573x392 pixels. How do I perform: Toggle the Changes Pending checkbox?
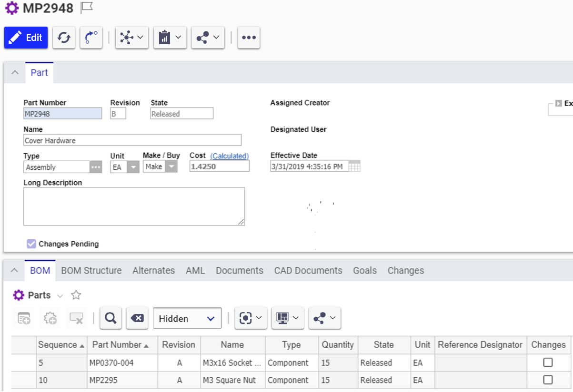click(31, 244)
